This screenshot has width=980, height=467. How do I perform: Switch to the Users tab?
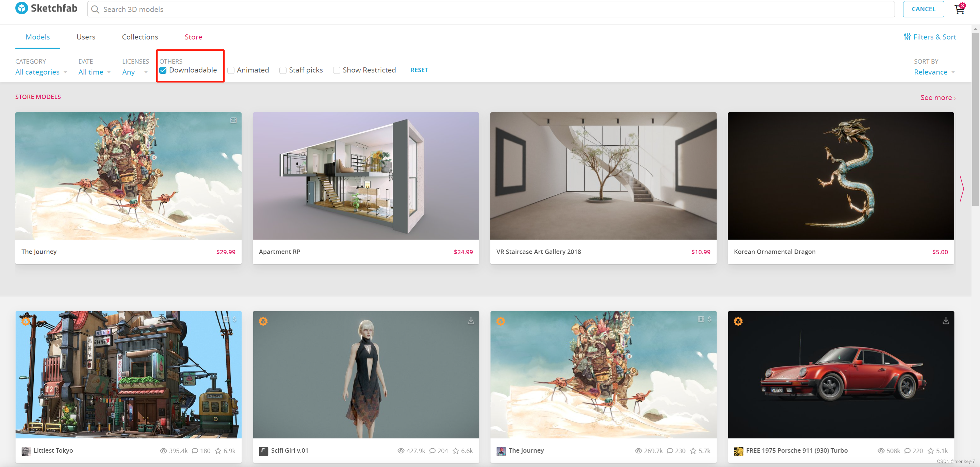[x=86, y=37]
